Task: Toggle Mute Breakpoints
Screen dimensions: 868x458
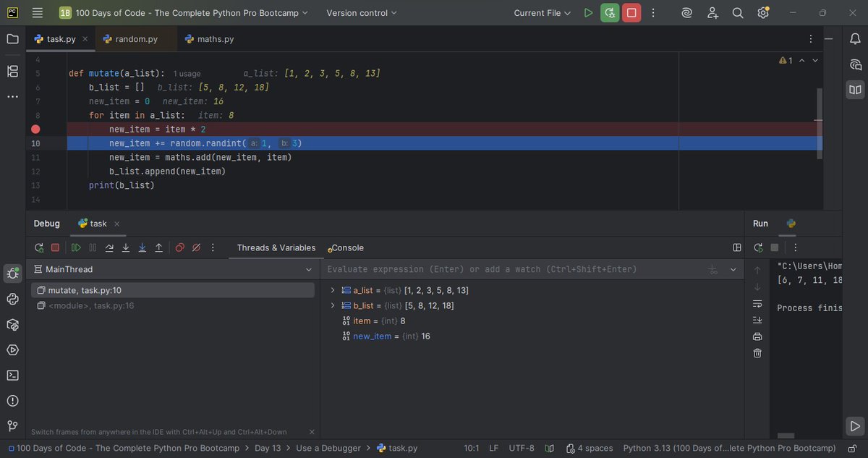Action: [x=196, y=247]
